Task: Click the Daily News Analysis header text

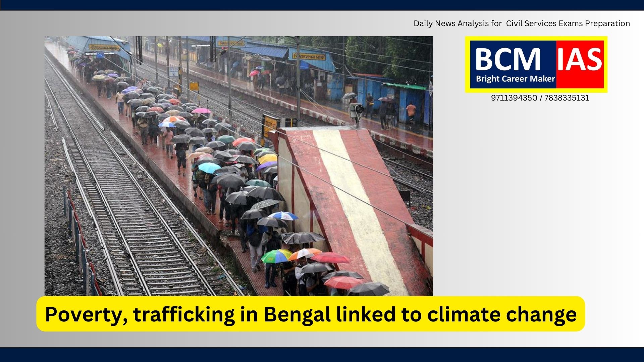Action: (522, 23)
